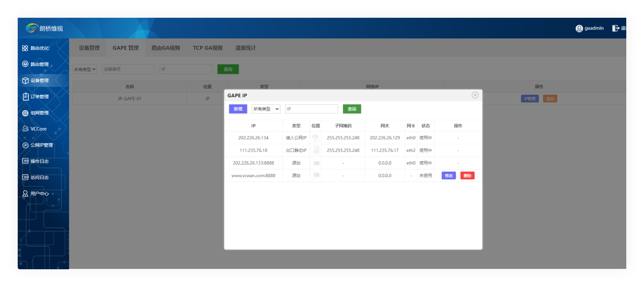Select the 设备管理 cube icon
The height and width of the screenshot is (287, 644).
(x=25, y=80)
